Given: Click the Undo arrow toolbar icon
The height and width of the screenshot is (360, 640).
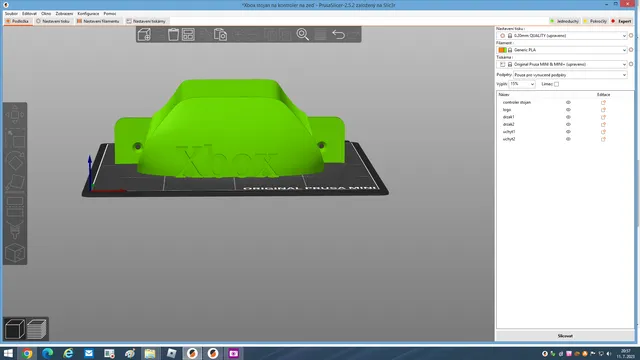Looking at the screenshot, I should (338, 35).
